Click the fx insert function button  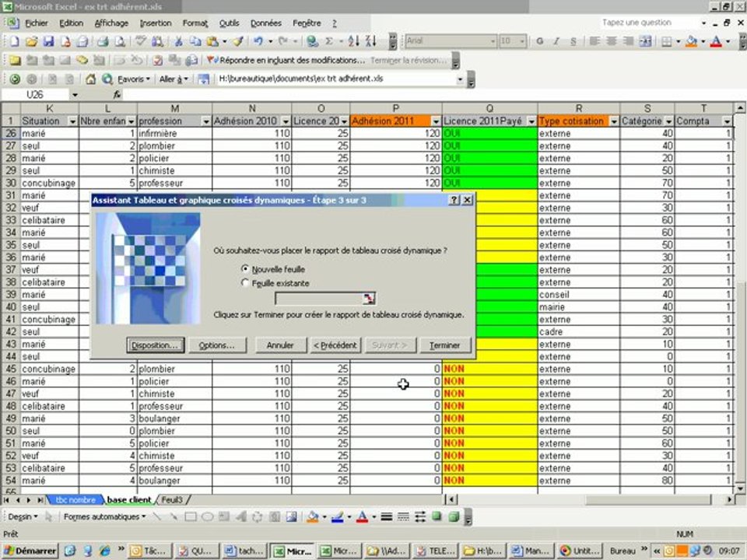[x=117, y=95]
